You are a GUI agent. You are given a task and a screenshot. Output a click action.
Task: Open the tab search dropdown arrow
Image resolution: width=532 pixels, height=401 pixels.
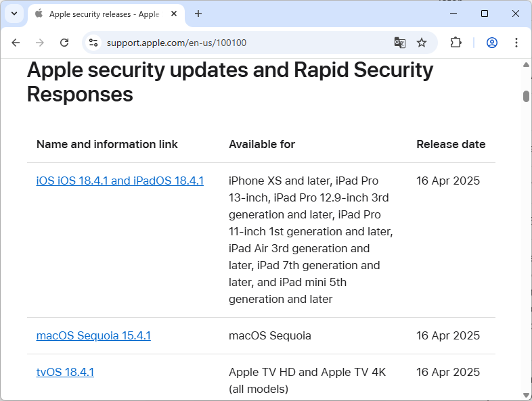(14, 14)
